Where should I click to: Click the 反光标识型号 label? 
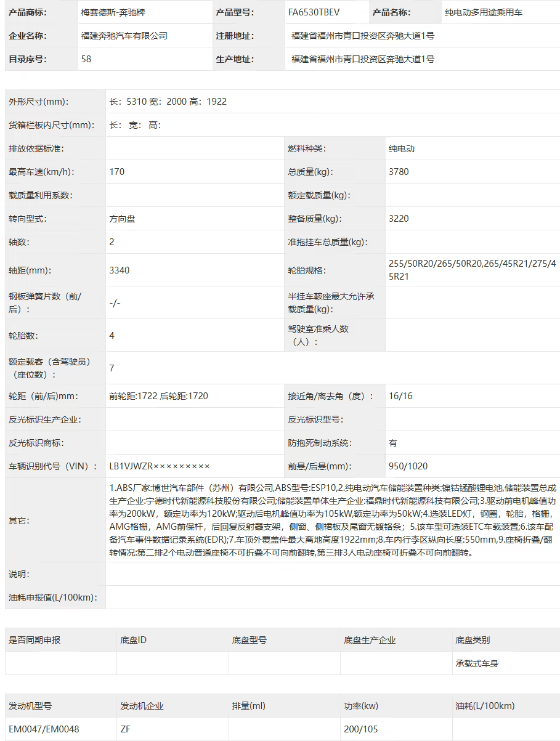pos(315,419)
